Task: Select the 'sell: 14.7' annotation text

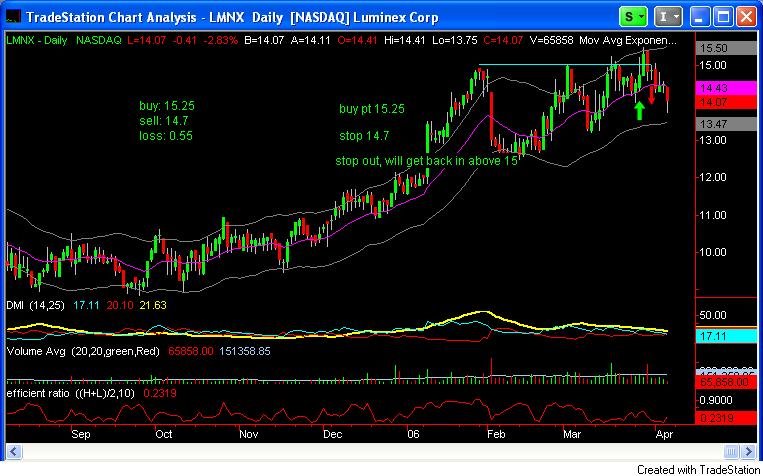Action: [164, 121]
